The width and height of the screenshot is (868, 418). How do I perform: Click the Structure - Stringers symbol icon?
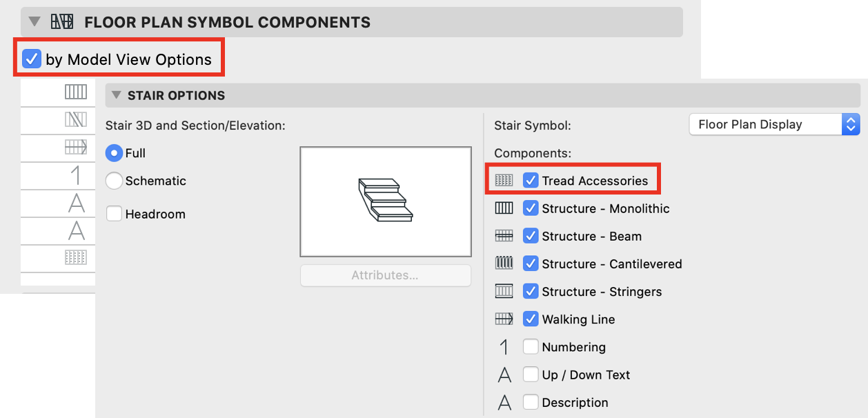pos(504,291)
